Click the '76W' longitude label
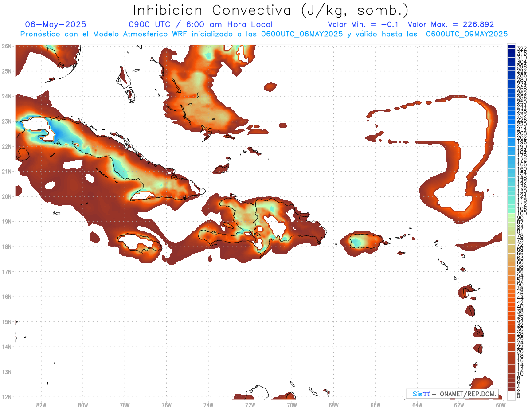Image resolution: width=532 pixels, height=411 pixels. [x=167, y=405]
